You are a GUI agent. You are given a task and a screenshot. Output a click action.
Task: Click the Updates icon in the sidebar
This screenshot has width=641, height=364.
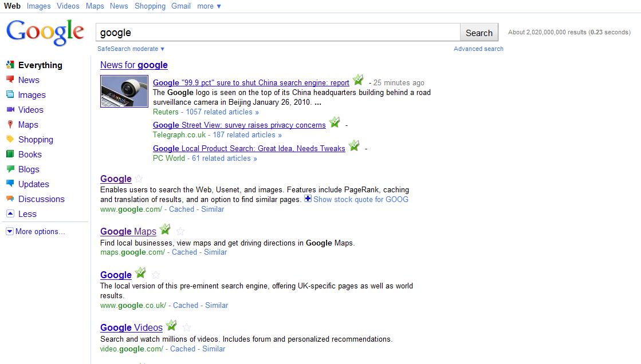coord(10,183)
